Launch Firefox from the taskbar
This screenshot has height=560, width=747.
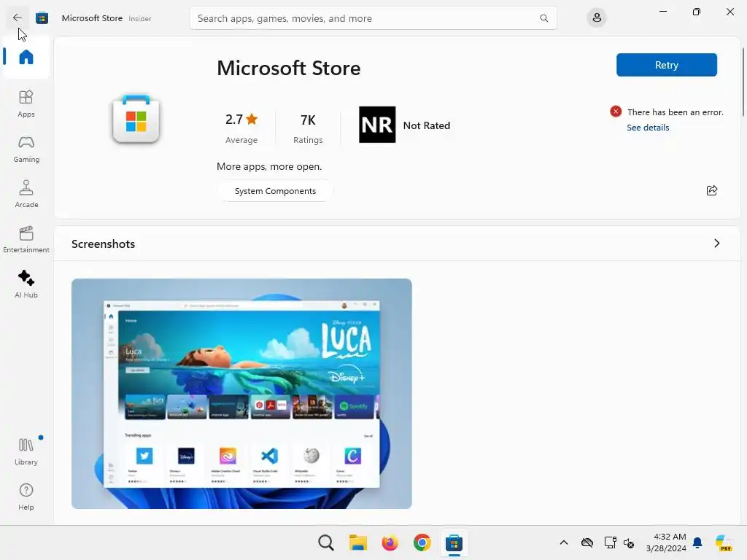point(390,542)
